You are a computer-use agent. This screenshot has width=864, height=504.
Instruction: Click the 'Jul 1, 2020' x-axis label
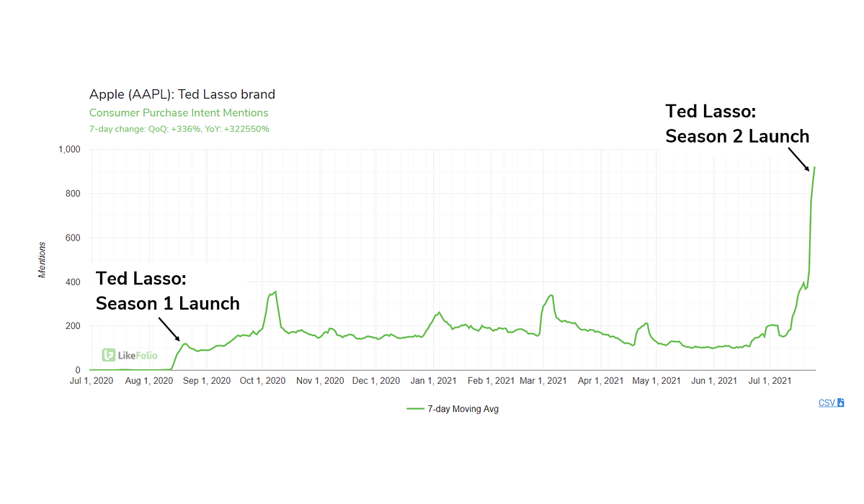(x=92, y=381)
